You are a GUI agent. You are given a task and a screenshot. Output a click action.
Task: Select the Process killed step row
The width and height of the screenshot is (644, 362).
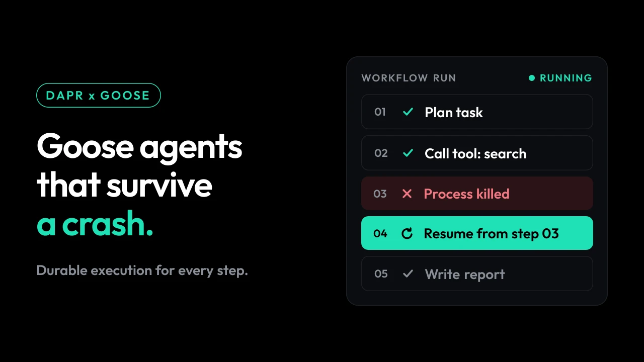pyautogui.click(x=477, y=194)
